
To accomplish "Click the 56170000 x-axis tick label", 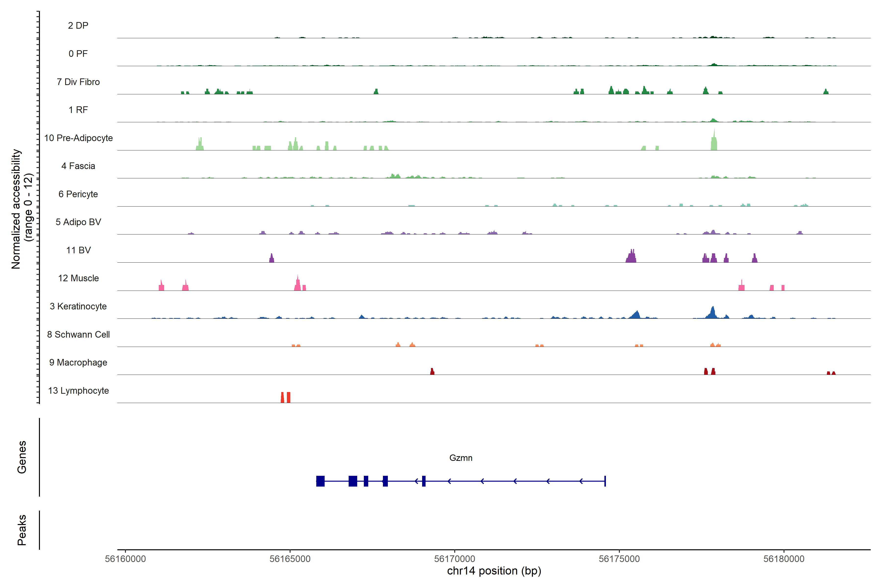I will pos(454,559).
